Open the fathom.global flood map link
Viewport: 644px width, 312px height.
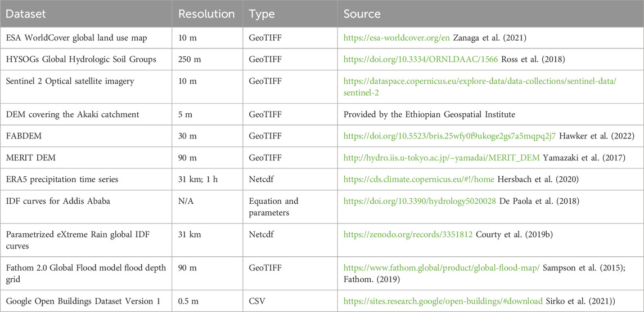pos(442,268)
